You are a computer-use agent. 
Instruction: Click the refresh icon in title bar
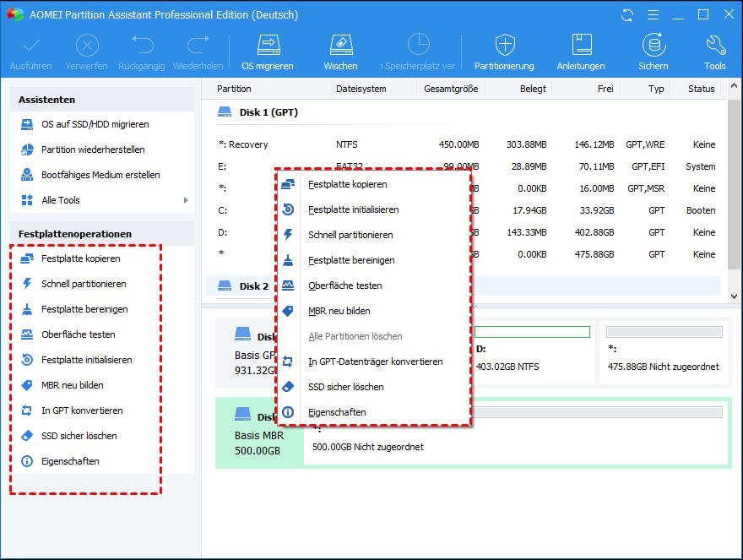click(x=626, y=15)
